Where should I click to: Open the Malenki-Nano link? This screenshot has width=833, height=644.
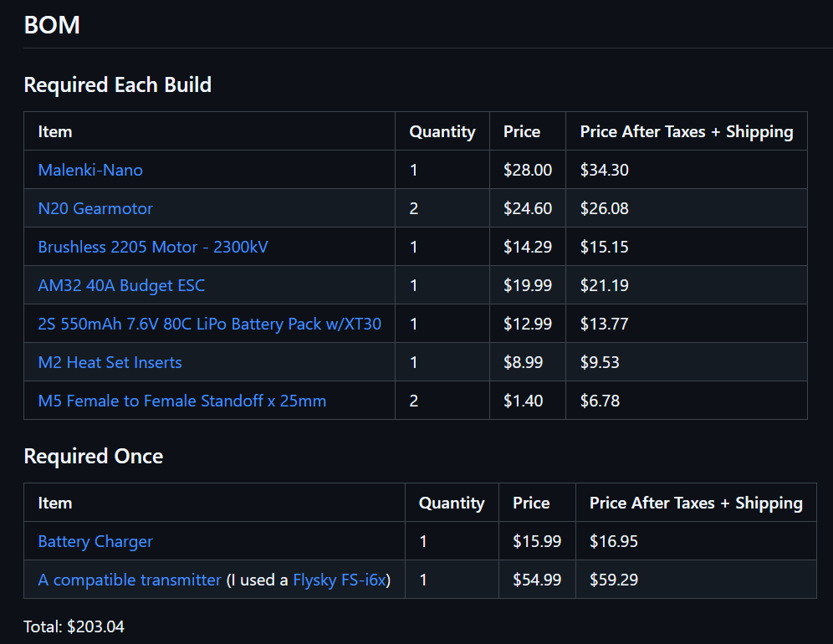pos(90,170)
